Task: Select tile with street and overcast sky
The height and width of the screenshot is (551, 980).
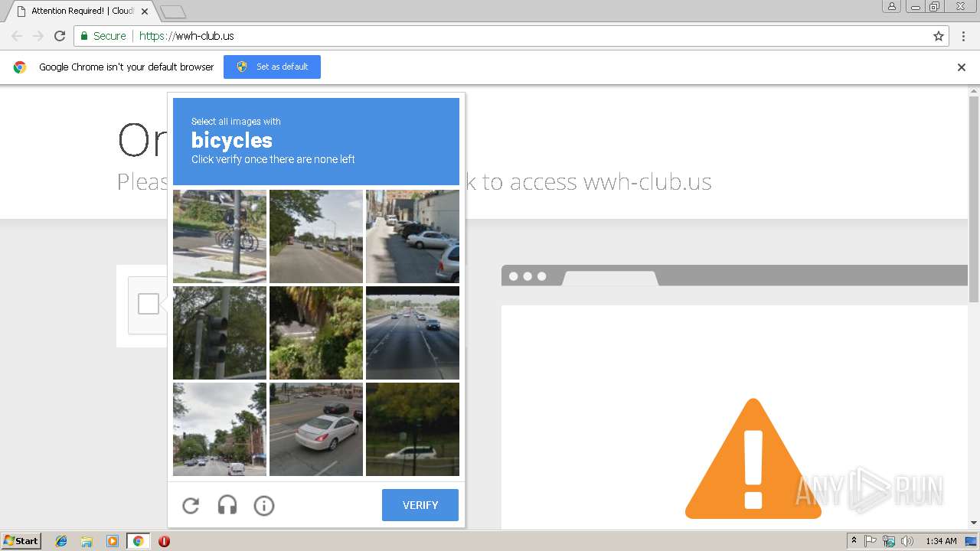Action: coord(220,429)
